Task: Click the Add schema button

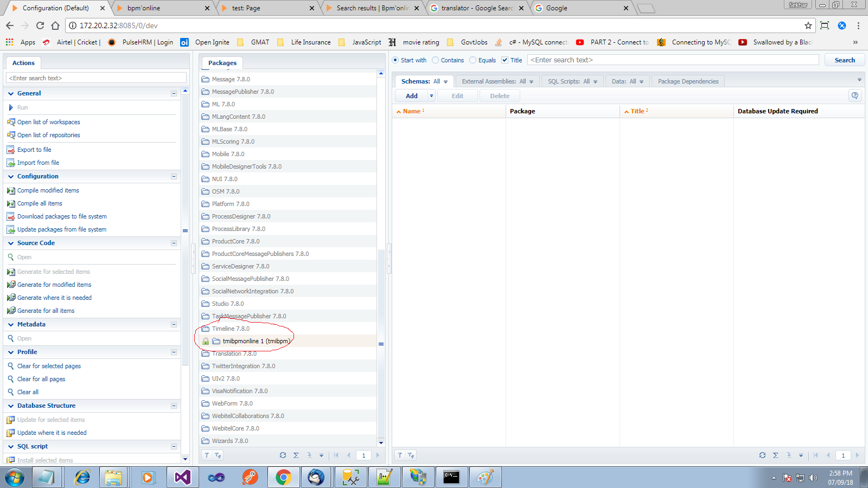Action: click(412, 96)
